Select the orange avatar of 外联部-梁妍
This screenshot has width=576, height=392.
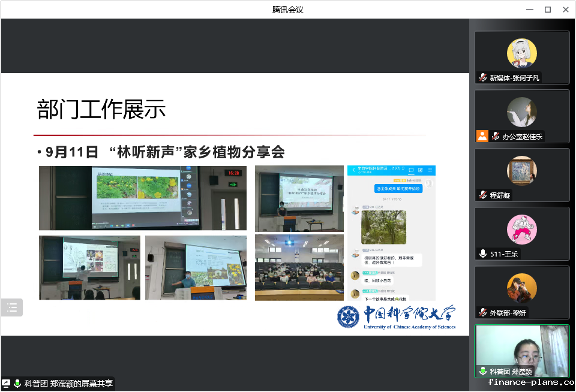pos(521,288)
